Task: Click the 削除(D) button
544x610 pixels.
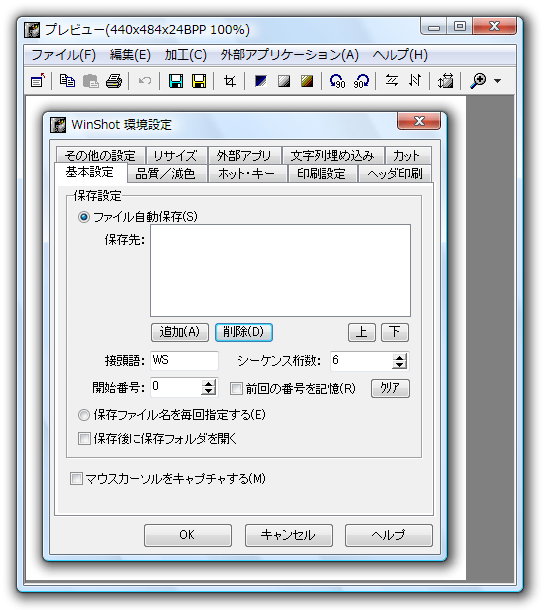Action: (x=244, y=332)
